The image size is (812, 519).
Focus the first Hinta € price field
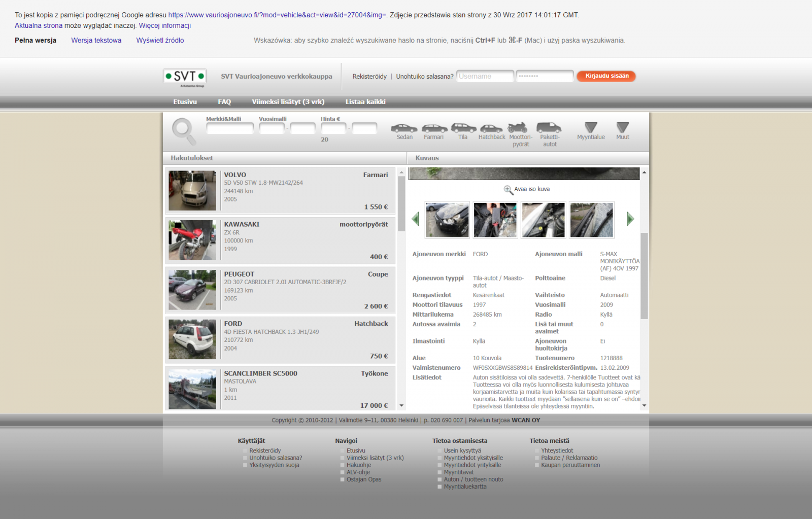pos(333,128)
